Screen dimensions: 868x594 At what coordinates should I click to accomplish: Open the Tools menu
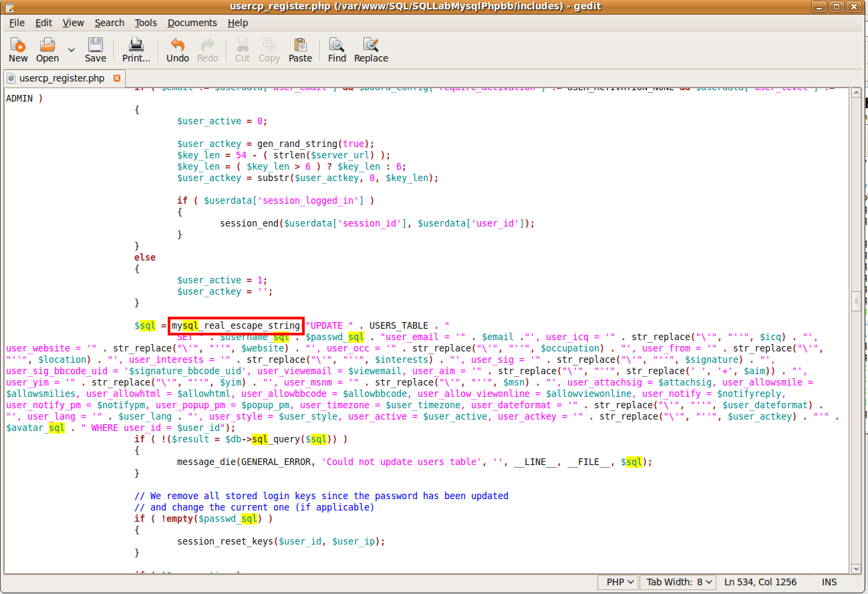point(146,23)
